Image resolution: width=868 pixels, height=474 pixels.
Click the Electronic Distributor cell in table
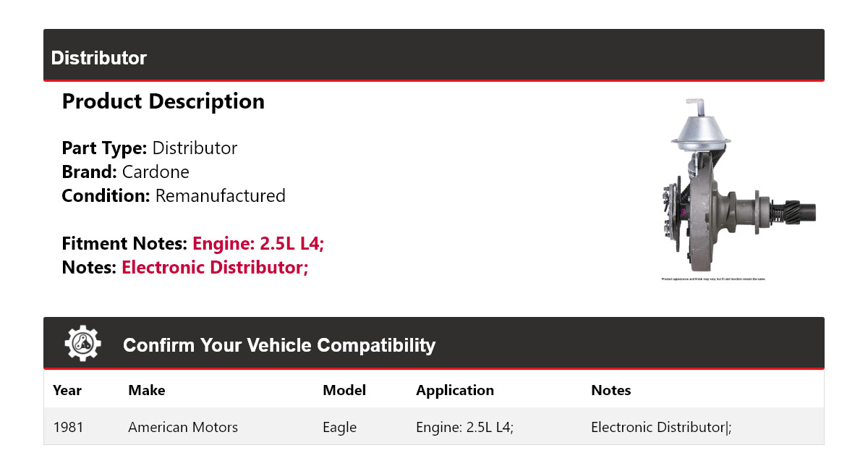coord(660,428)
